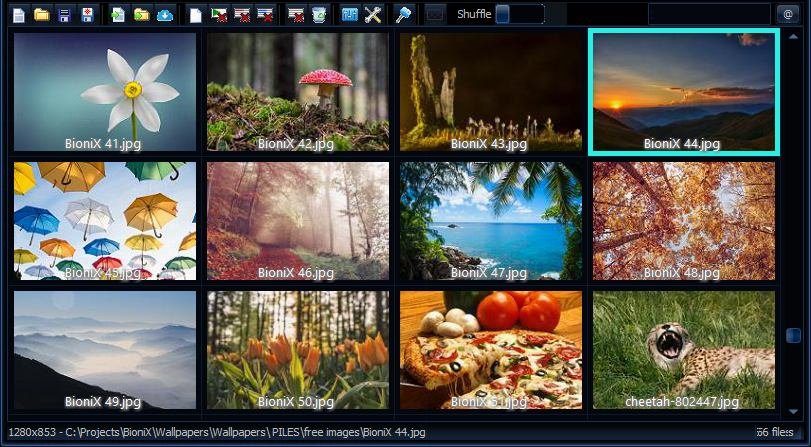Click the blue cloud download icon
This screenshot has width=811, height=447.
(x=165, y=15)
